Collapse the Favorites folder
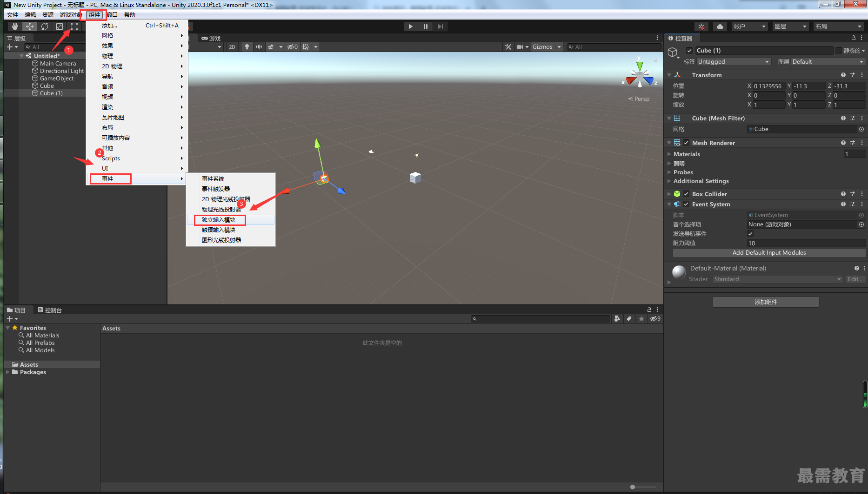868x494 pixels. click(x=8, y=328)
